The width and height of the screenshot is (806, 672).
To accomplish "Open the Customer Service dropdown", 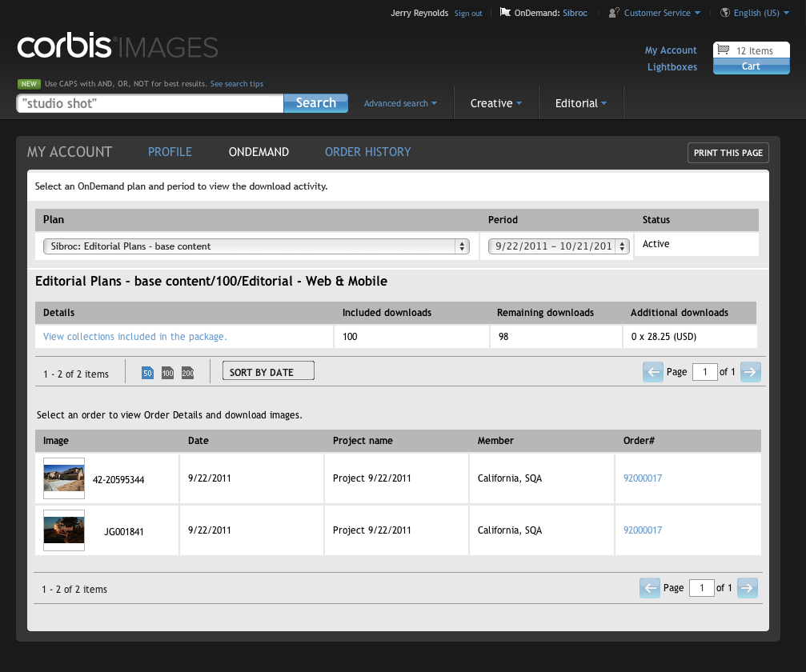I will pos(662,13).
